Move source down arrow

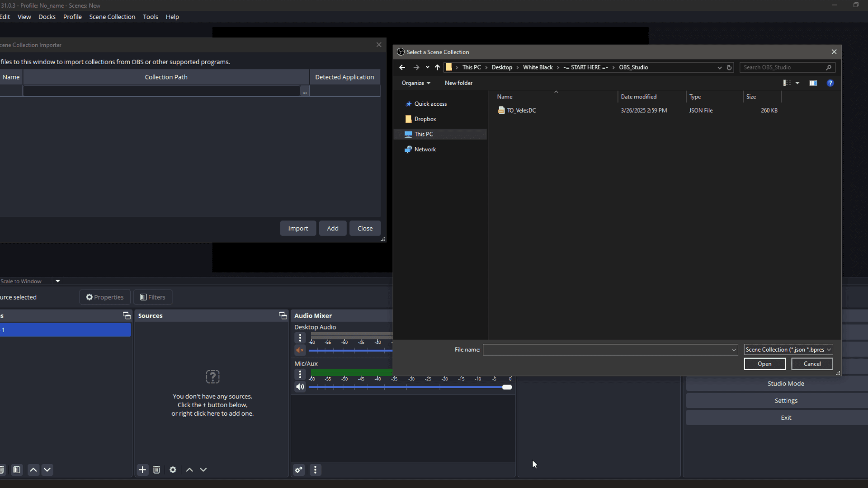[x=203, y=470]
